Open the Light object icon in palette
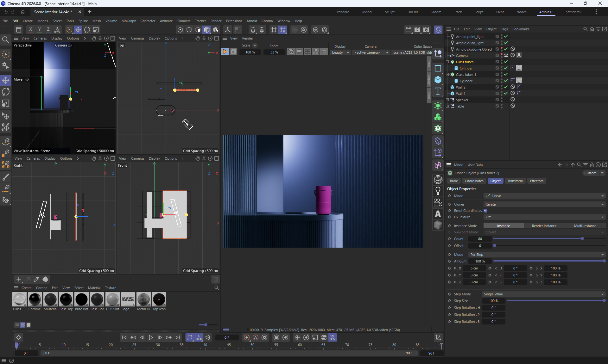 tap(438, 191)
